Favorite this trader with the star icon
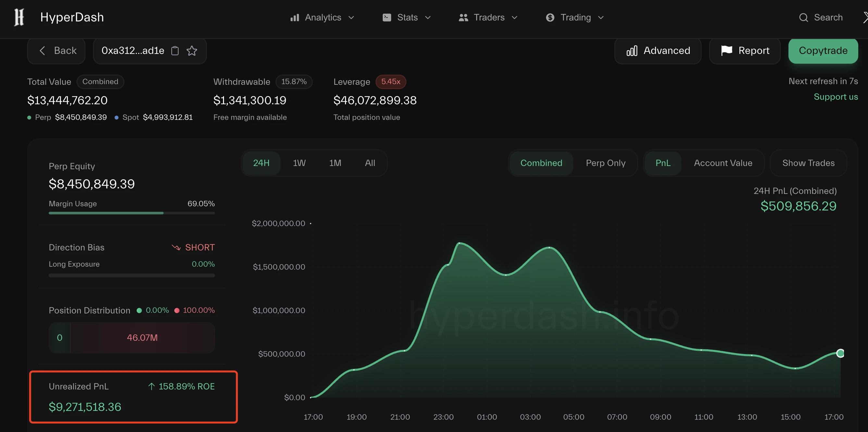This screenshot has height=432, width=868. pos(192,51)
